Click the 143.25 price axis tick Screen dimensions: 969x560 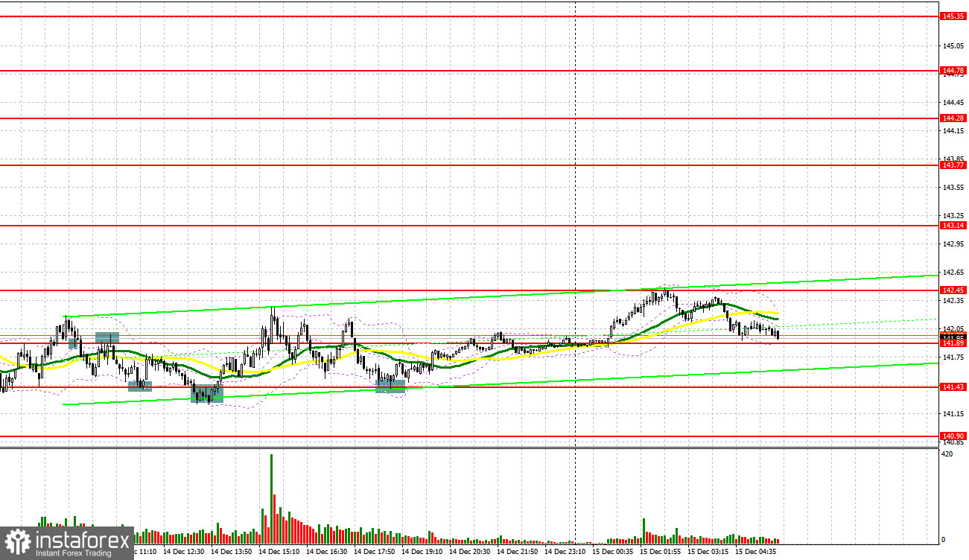pos(953,216)
